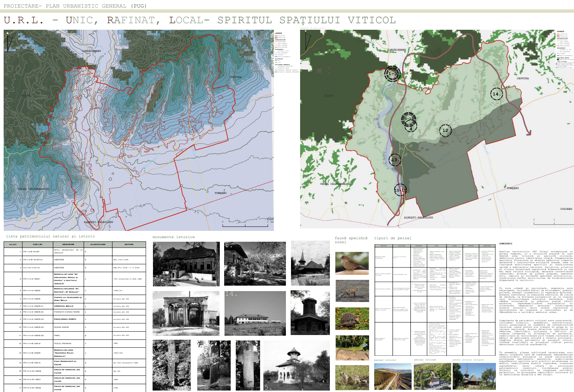Select the 5-11 cluster marker on the right map
Screen dimensions: 574x392
pos(409,119)
